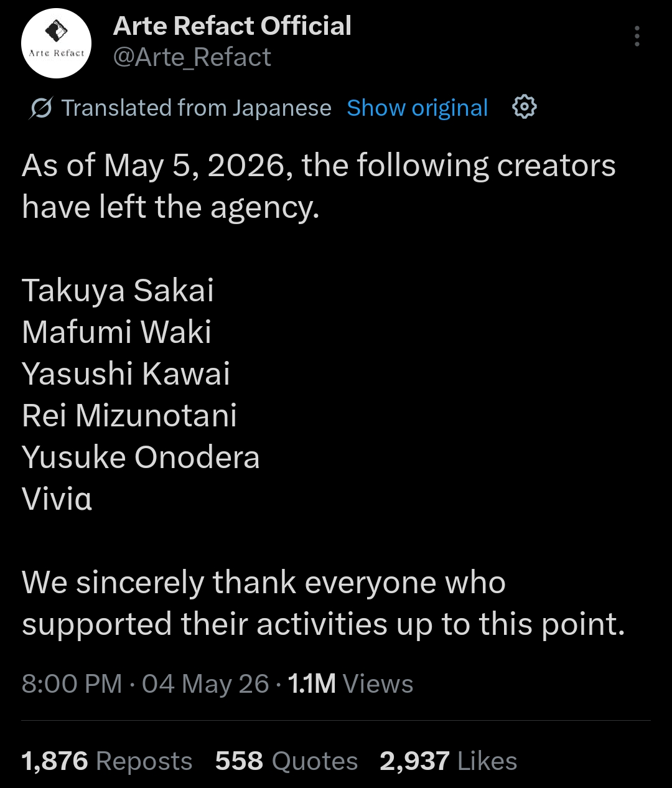This screenshot has width=672, height=788.
Task: Tap the 04 May 26 date
Action: pyautogui.click(x=205, y=683)
